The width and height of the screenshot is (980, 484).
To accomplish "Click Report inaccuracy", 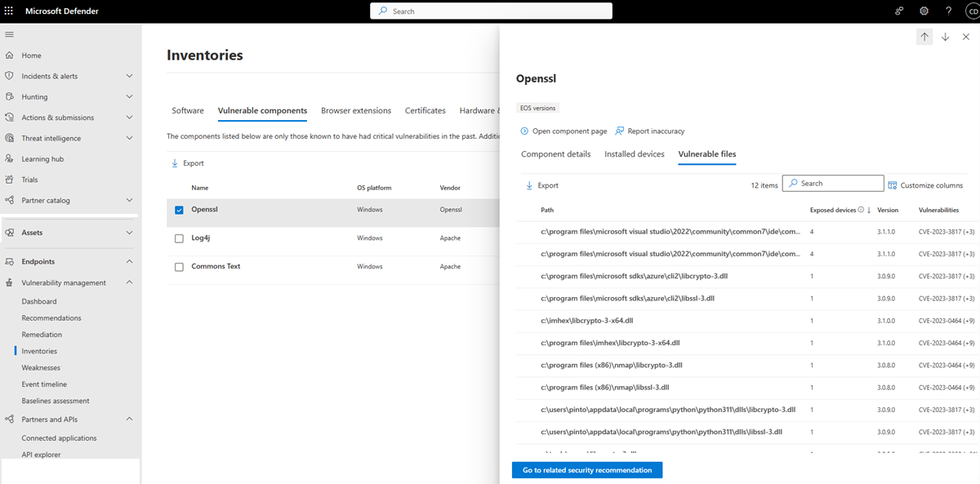I will (x=650, y=131).
